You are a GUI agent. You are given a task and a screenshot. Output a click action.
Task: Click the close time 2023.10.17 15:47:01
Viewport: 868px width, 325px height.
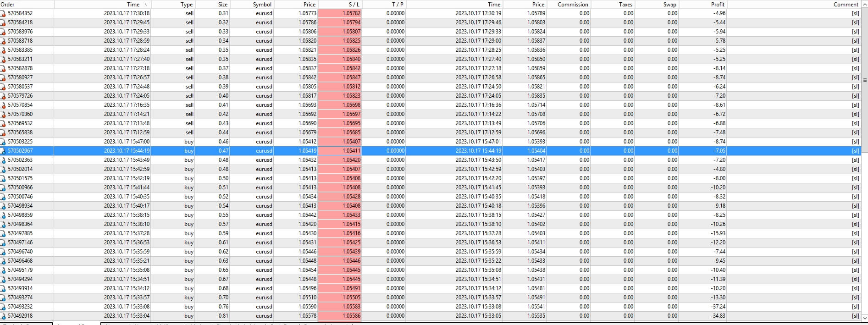click(478, 142)
